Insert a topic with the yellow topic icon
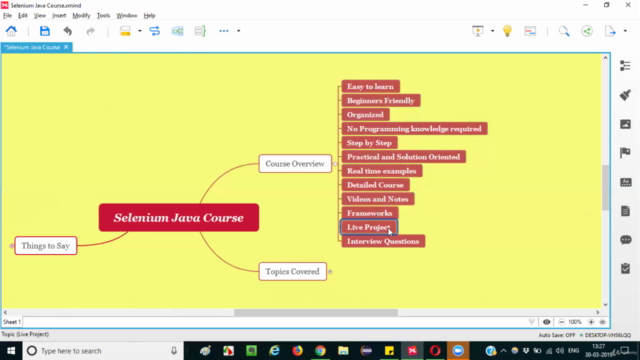 (x=125, y=31)
